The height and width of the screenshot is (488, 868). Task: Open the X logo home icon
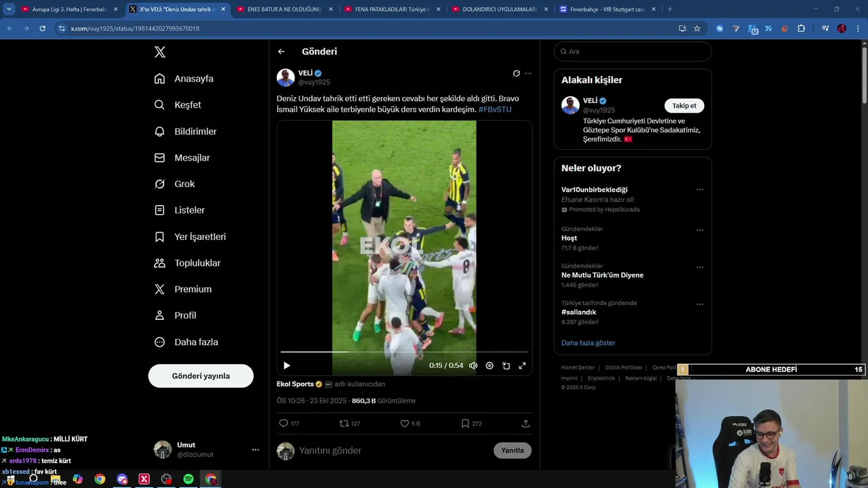(x=160, y=52)
